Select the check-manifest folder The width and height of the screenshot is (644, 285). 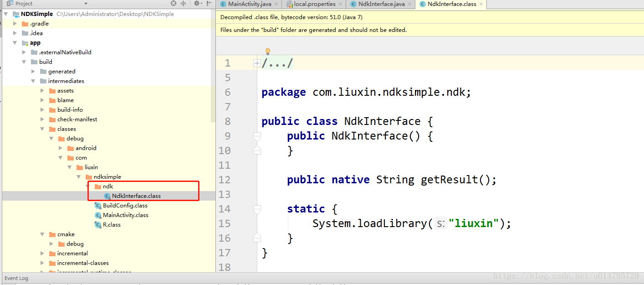pos(77,119)
